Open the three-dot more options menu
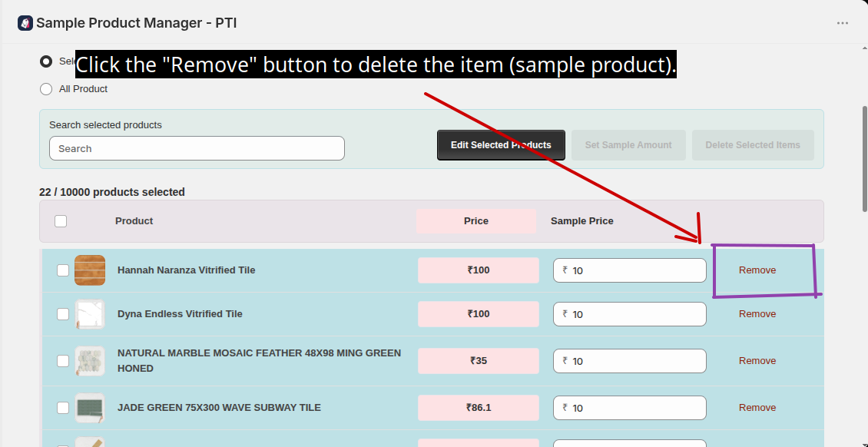Screen dimensions: 868x447 point(843,23)
